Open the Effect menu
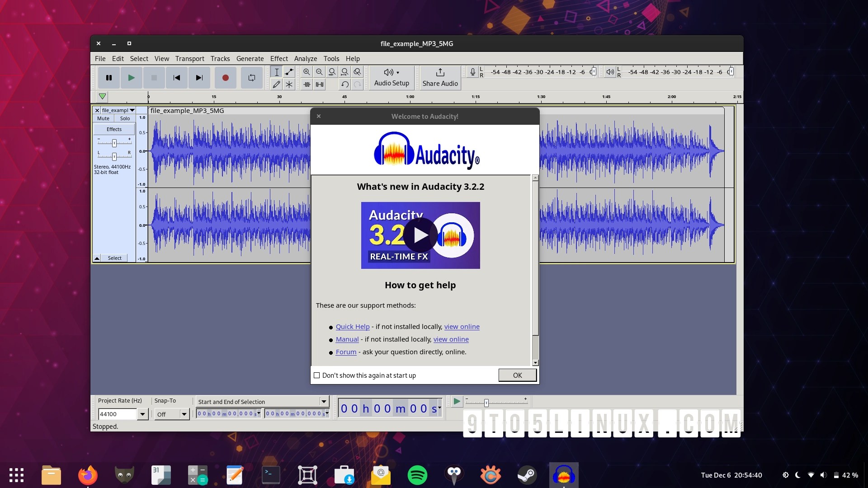This screenshot has height=488, width=868. coord(278,59)
